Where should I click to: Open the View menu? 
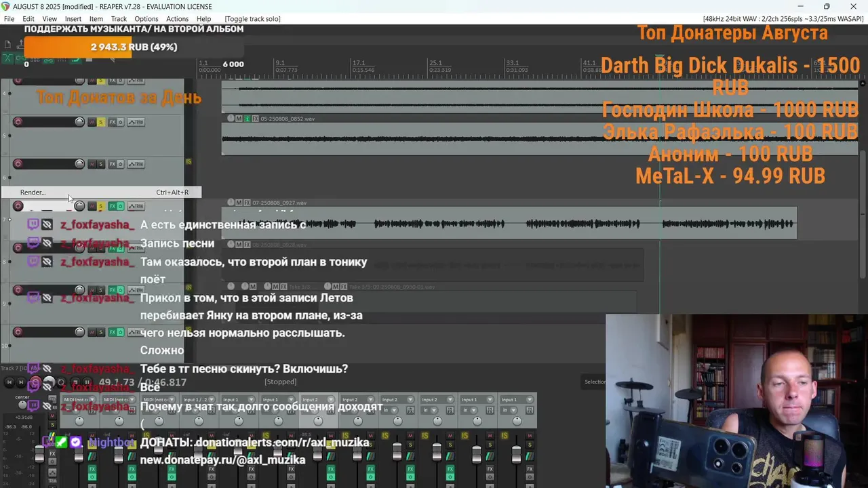[50, 19]
